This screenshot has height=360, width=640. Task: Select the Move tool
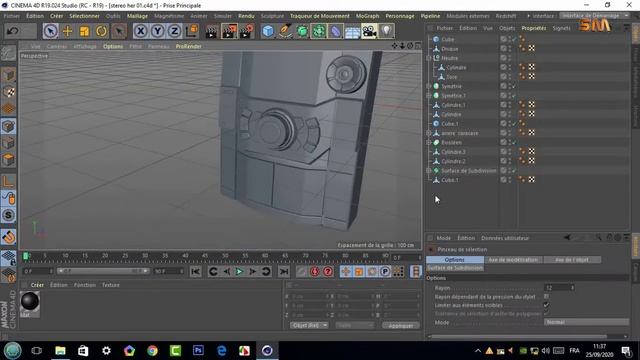coord(67,31)
